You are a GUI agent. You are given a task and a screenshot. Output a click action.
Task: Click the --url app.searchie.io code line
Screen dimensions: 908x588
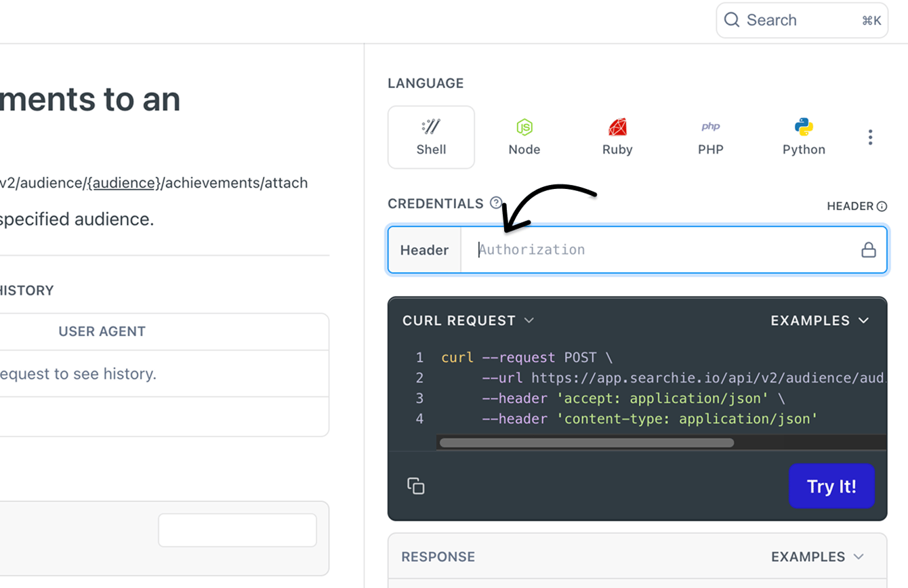tap(684, 378)
